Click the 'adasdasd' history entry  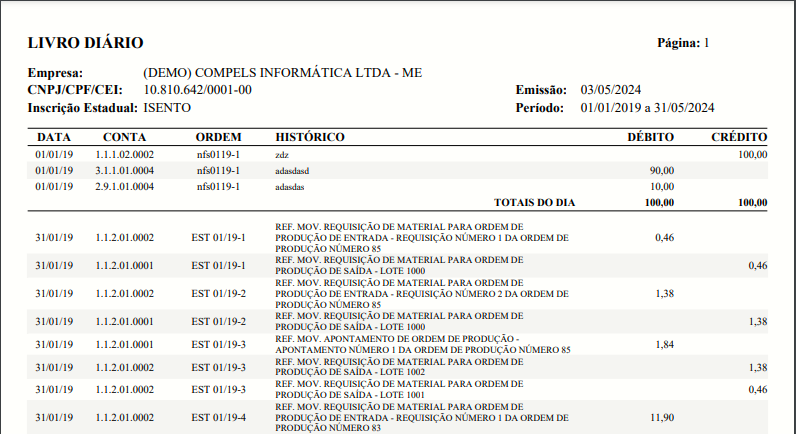point(292,171)
